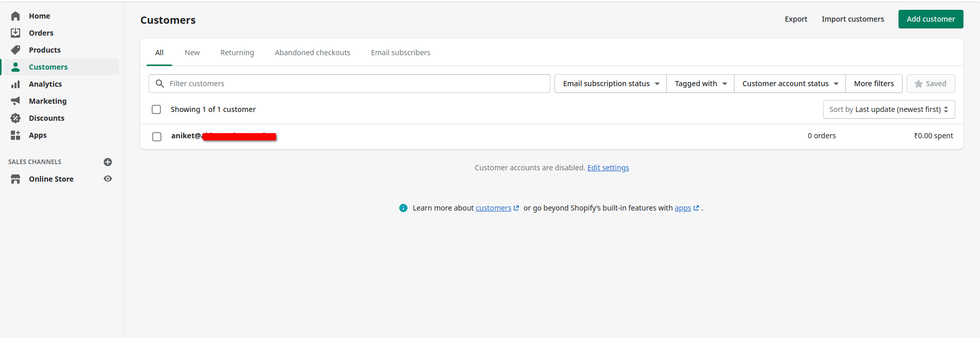Click external link icon after apps
Image resolution: width=980 pixels, height=338 pixels.
coord(696,208)
